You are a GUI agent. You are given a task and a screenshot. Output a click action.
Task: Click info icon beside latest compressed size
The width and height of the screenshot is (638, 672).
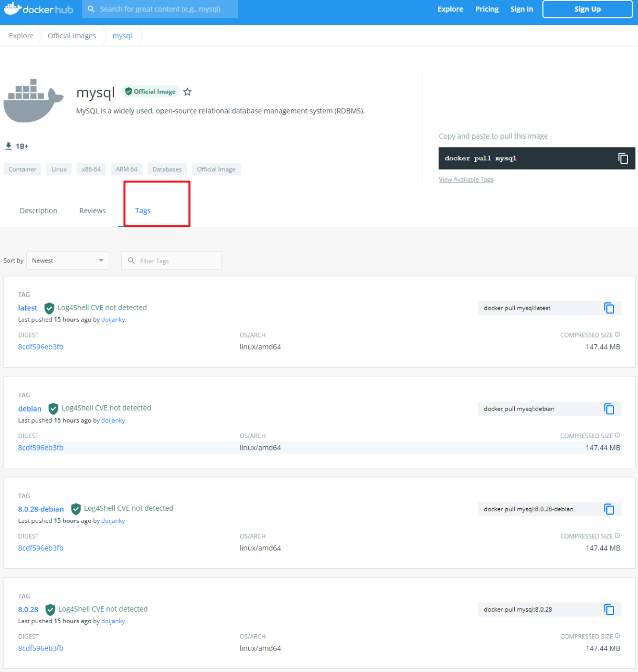(618, 334)
